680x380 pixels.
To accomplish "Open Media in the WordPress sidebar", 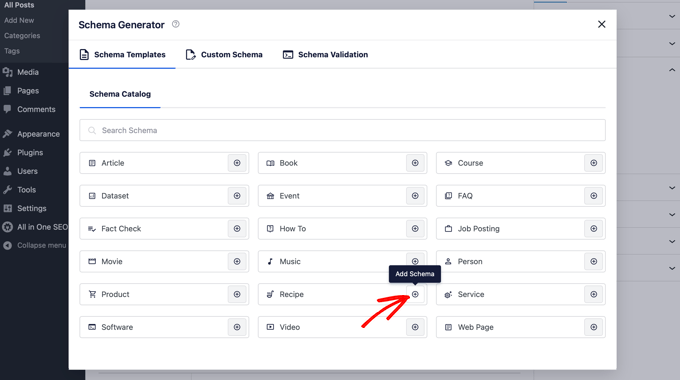I will 28,72.
